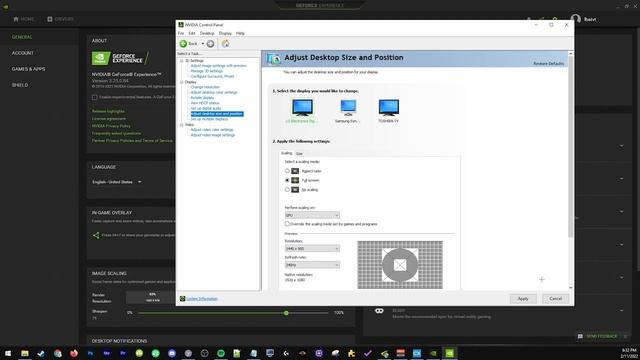Adjust the Sharpen slider in GeForce Experience
This screenshot has width=640, height=360.
[286, 313]
